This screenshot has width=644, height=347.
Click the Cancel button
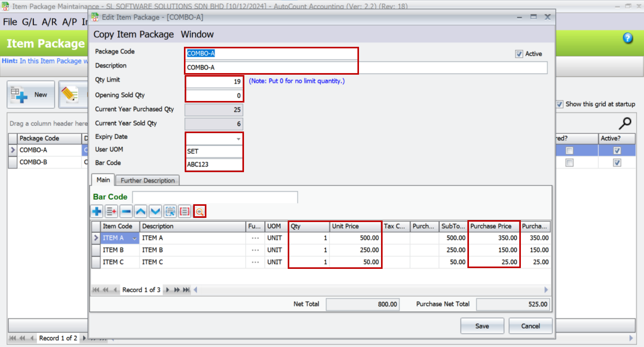(531, 326)
